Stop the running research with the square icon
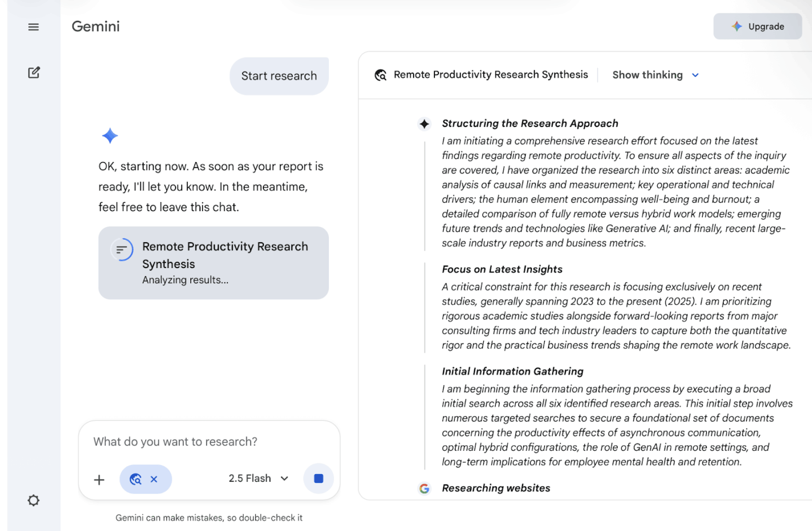 point(318,478)
